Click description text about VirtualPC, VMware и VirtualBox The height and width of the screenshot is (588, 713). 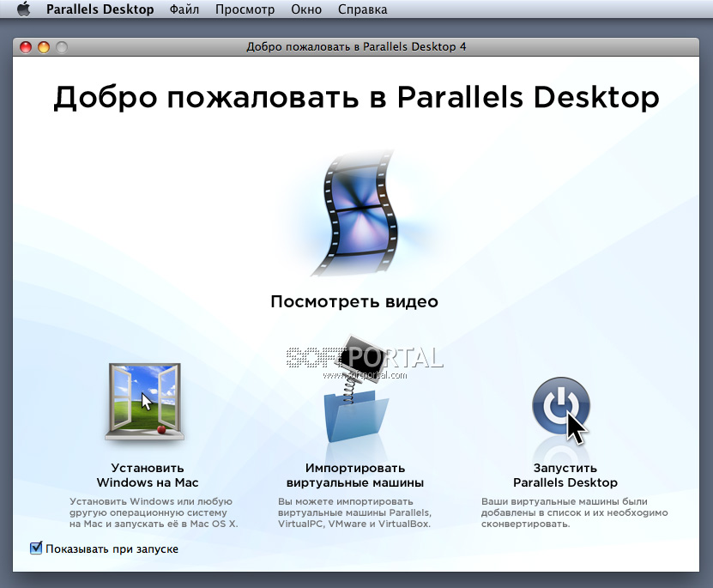[x=354, y=512]
